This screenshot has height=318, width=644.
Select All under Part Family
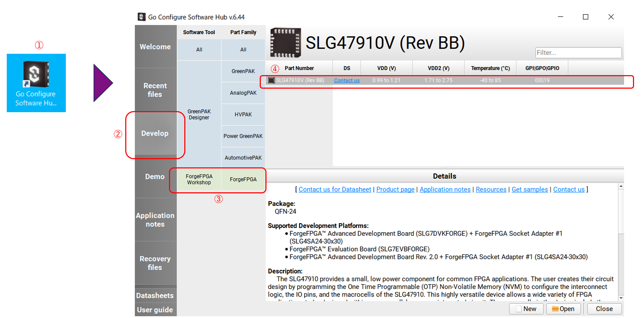tap(243, 49)
